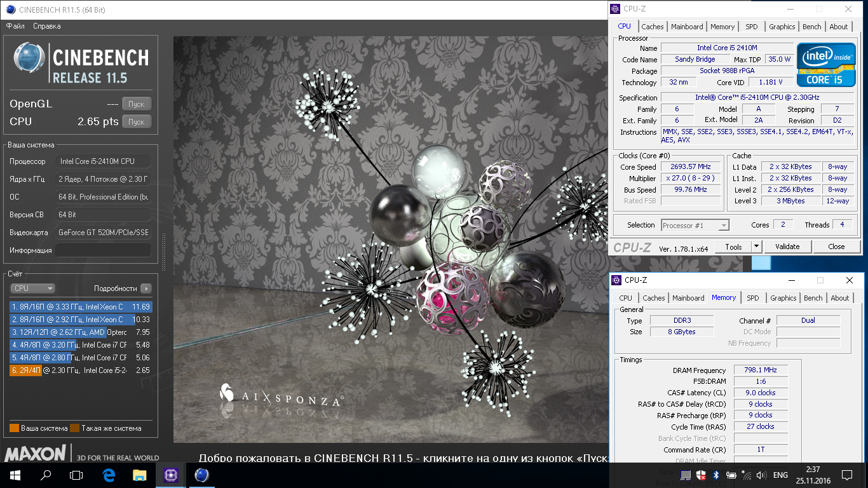Click icon in upper CPU-Z title bar

pos(615,9)
